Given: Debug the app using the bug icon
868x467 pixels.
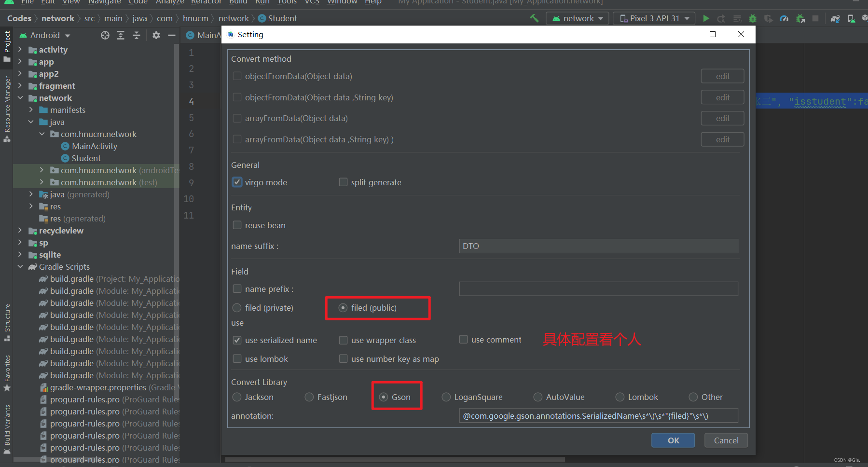Looking at the screenshot, I should [x=753, y=18].
